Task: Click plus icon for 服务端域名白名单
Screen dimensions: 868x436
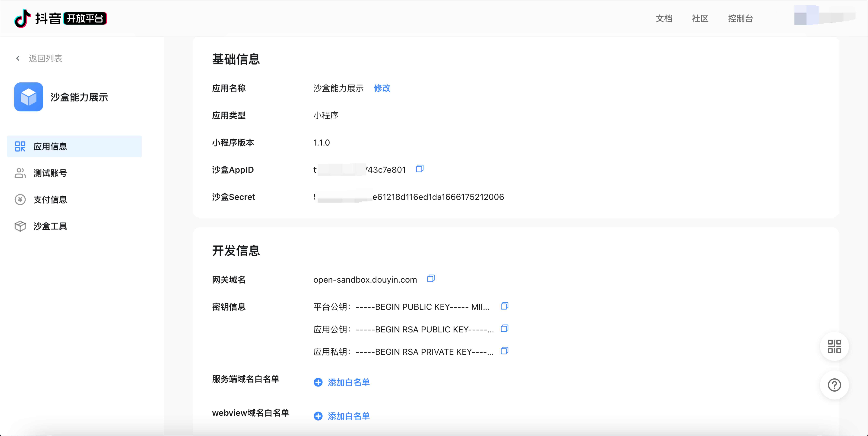Action: [318, 382]
